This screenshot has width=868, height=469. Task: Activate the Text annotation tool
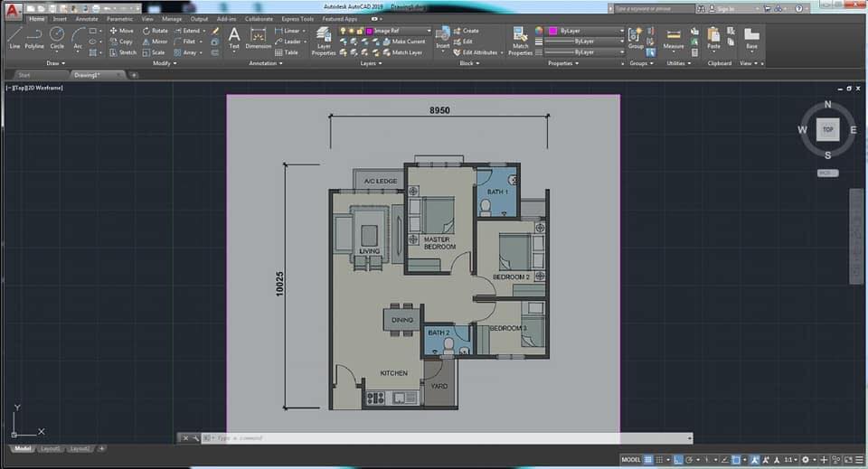click(234, 38)
